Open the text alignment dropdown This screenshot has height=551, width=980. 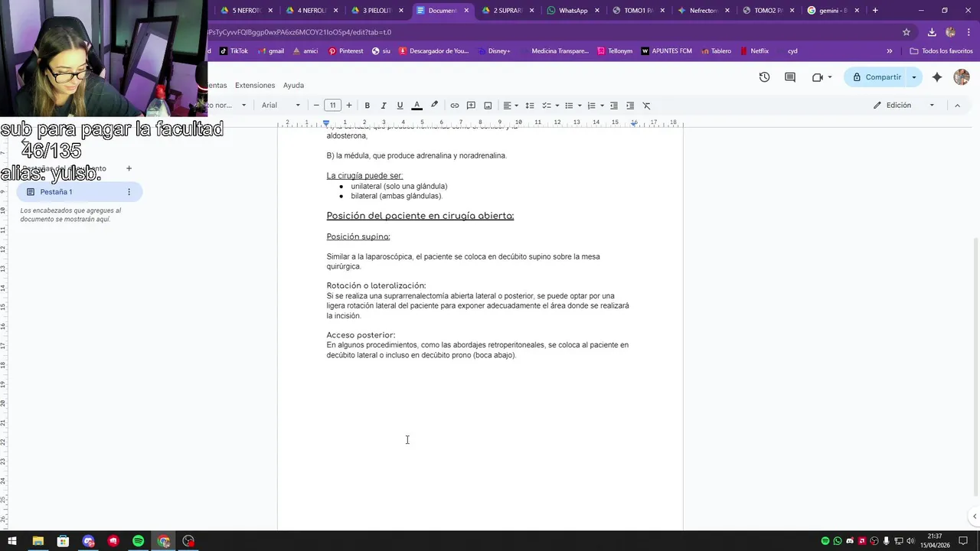click(511, 106)
